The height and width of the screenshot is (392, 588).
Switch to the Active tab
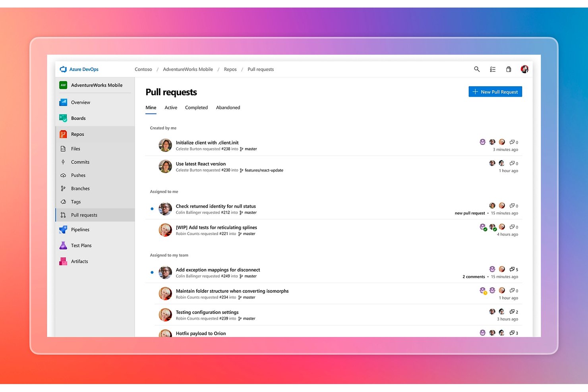point(171,108)
